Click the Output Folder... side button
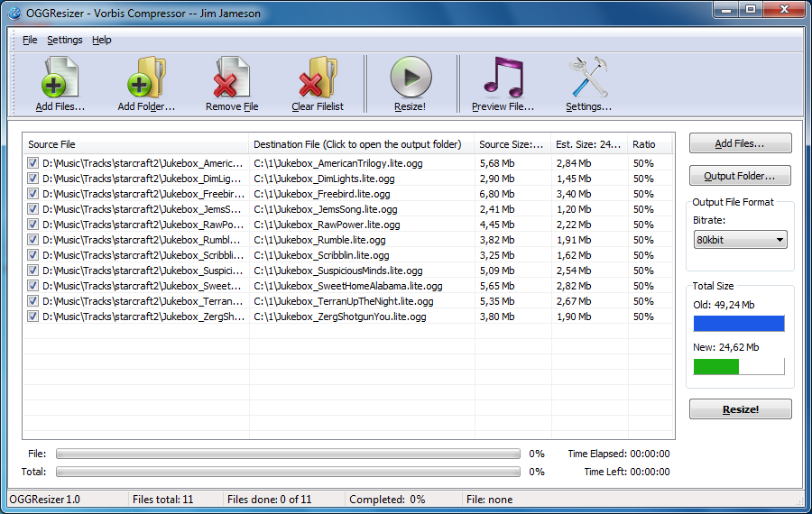The height and width of the screenshot is (514, 812). [x=740, y=175]
